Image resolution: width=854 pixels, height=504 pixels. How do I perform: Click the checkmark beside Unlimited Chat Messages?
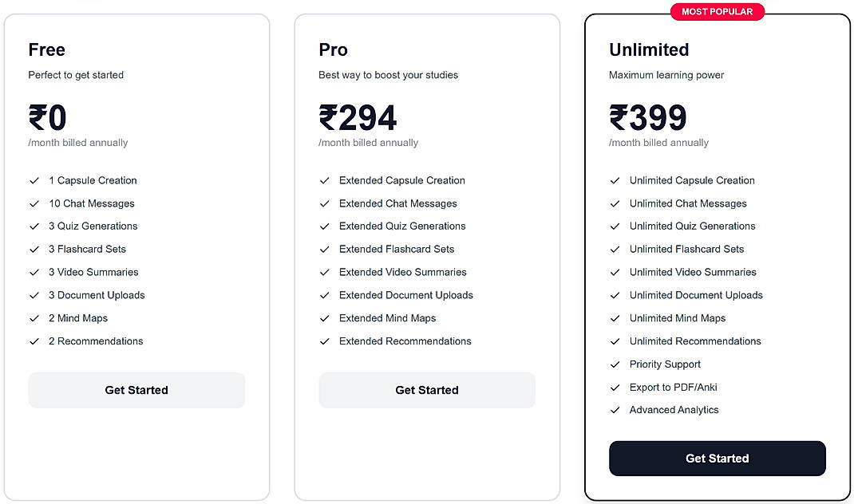(x=615, y=203)
